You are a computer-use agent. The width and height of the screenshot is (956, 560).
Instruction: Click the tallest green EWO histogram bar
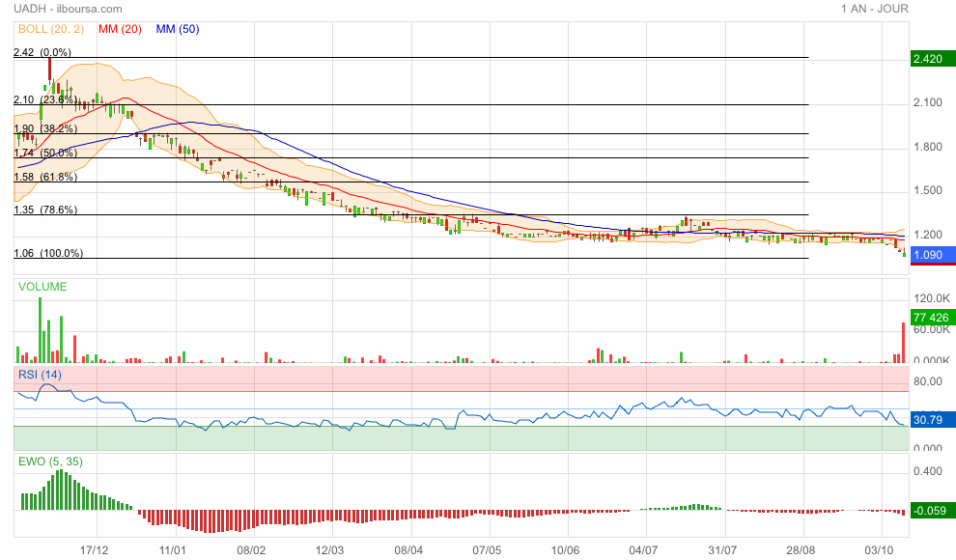[x=60, y=490]
